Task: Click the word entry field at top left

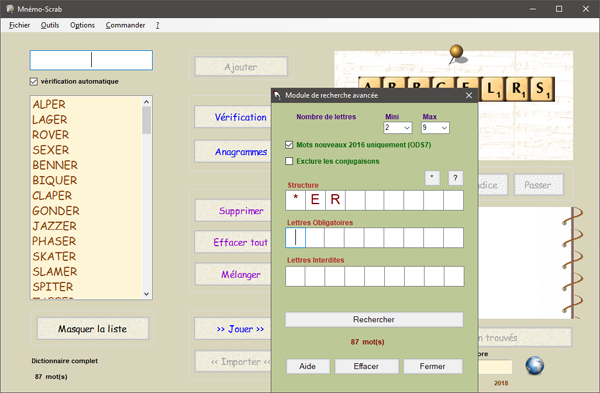Action: (91, 60)
